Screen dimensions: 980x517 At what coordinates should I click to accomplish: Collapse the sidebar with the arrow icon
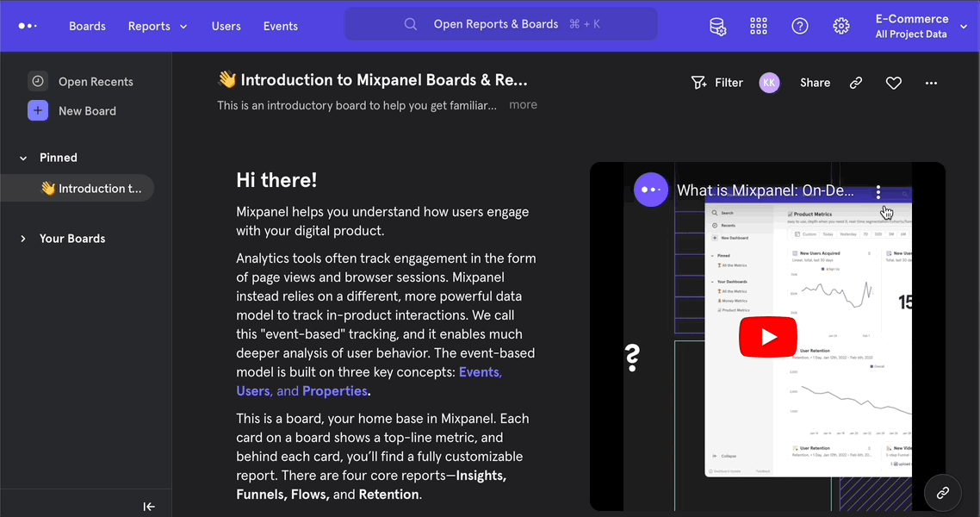coord(149,507)
